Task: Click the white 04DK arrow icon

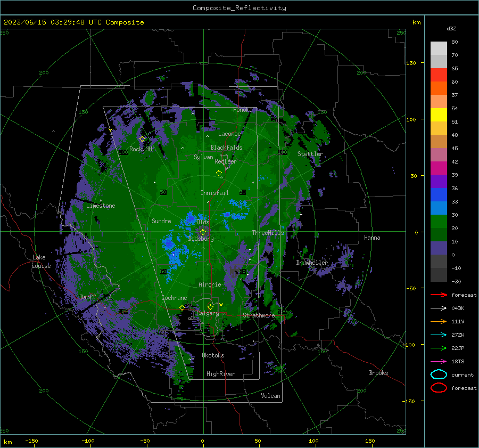Action: click(x=439, y=308)
